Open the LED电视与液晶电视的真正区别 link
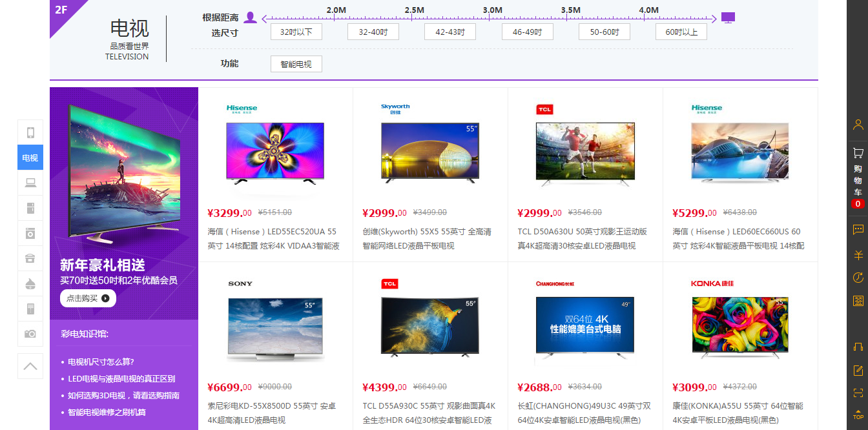This screenshot has width=868, height=430. click(121, 378)
